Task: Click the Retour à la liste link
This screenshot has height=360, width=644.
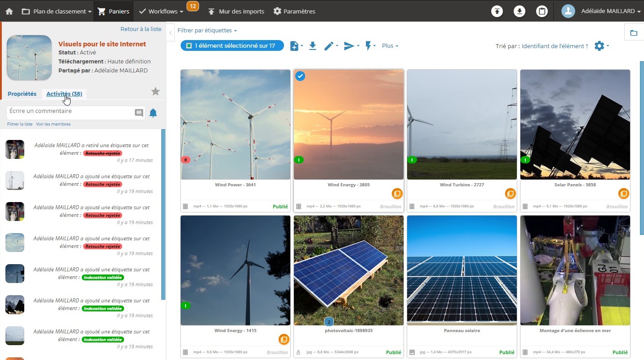Action: [141, 29]
